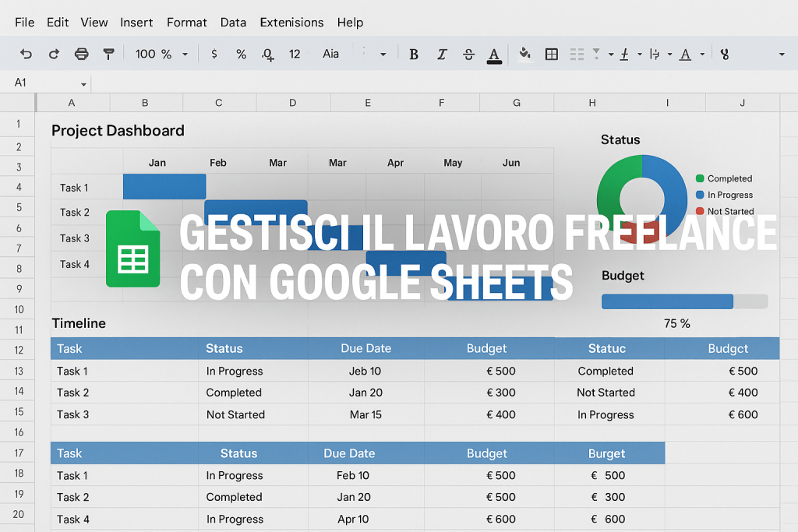Image resolution: width=798 pixels, height=532 pixels.
Task: Open the File menu
Action: [x=24, y=23]
